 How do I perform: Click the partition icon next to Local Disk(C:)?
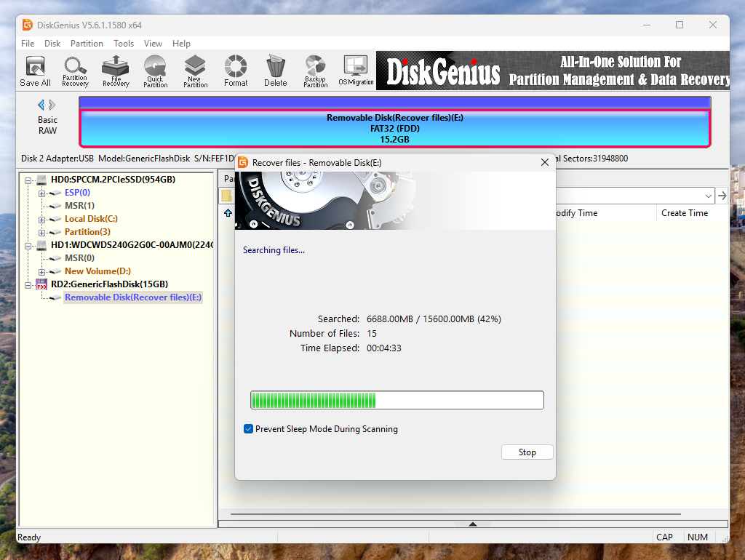(x=55, y=219)
